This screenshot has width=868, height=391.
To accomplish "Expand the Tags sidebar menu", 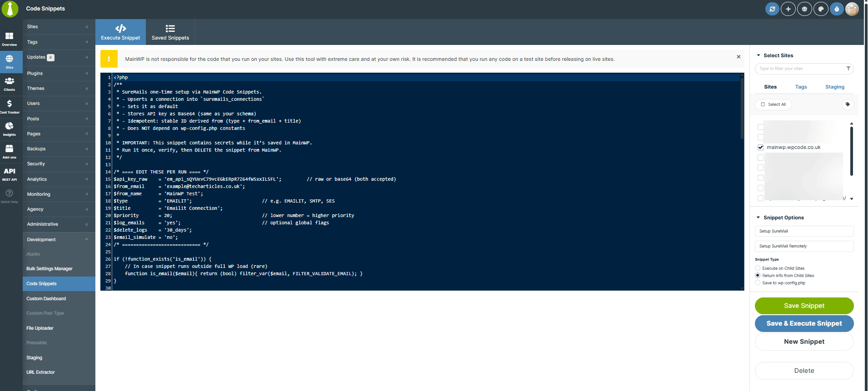I will 59,42.
